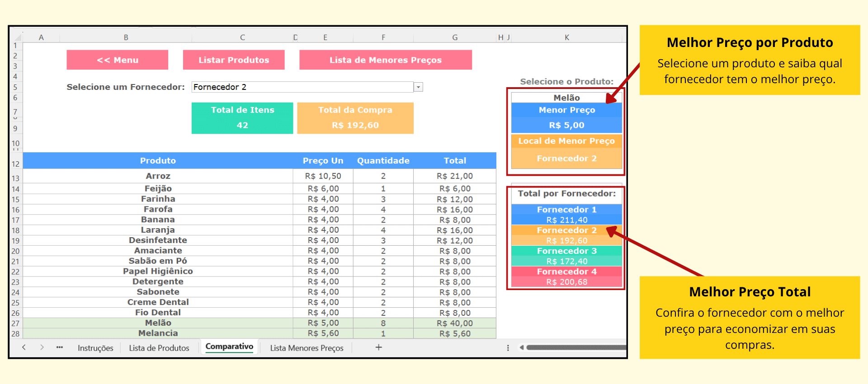
Task: Click the vertical dots sheet options icon
Action: point(508,348)
